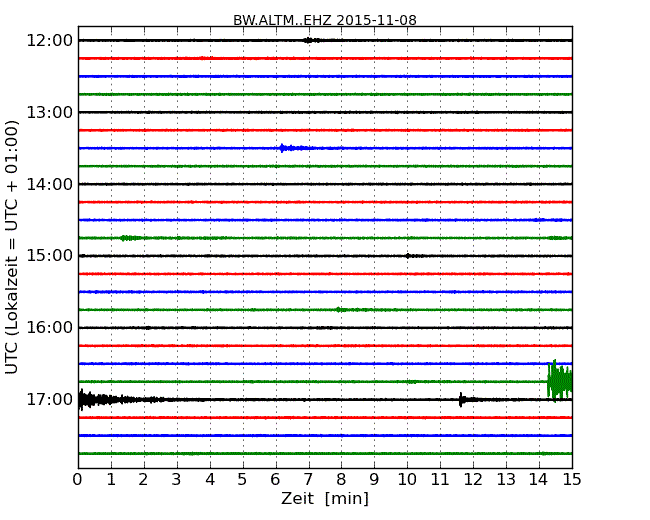Click the vertical UTC (Lokalzeit = UTC + 01:00) label
The height and width of the screenshot is (520, 650).
[12, 248]
